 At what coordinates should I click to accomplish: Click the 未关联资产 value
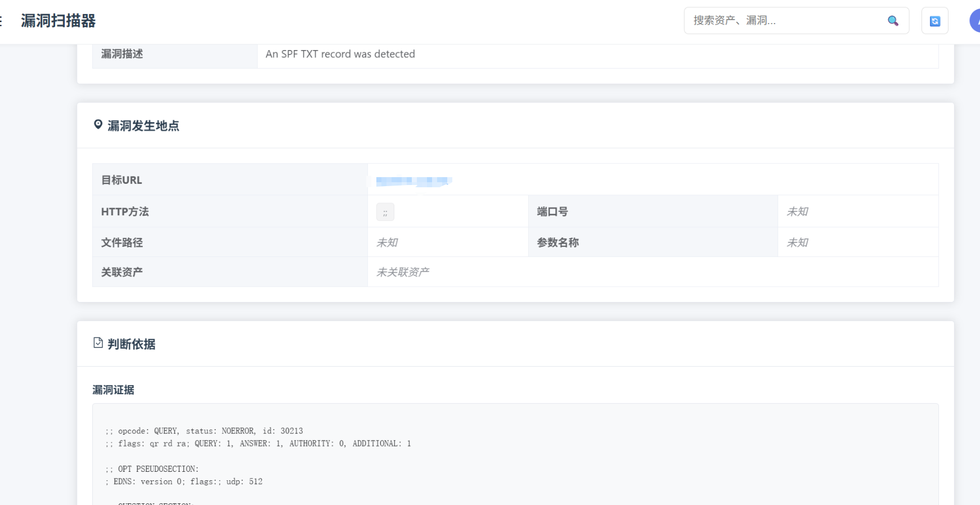402,272
